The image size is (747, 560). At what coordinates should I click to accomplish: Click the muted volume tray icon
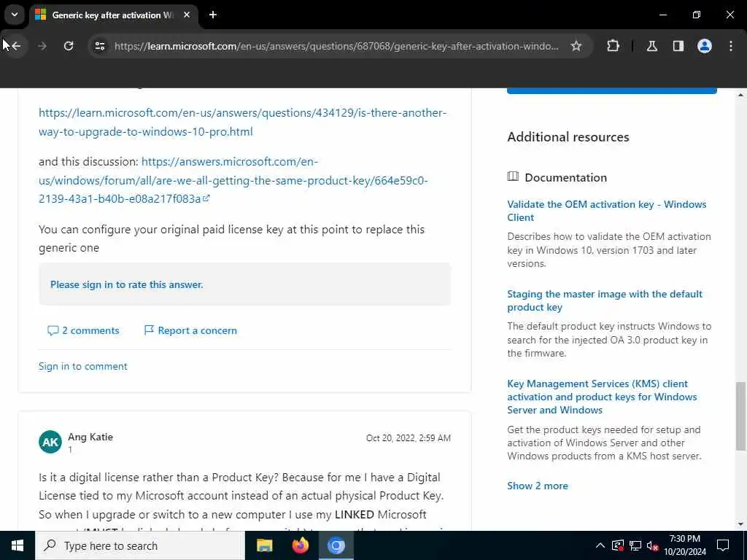652,545
